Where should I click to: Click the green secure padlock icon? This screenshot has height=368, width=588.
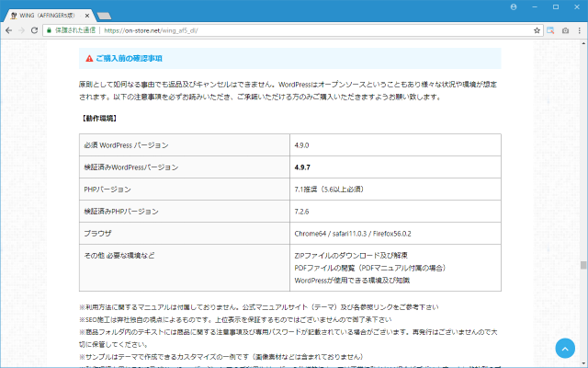[49, 30]
